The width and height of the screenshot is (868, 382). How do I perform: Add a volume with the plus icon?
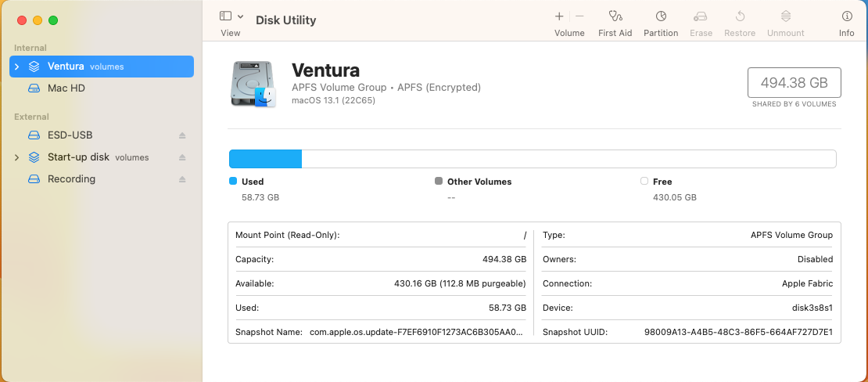tap(559, 16)
